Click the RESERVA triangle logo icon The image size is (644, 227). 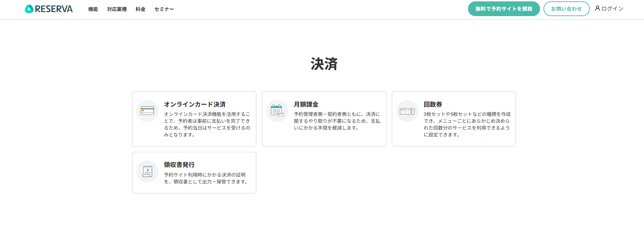[29, 9]
